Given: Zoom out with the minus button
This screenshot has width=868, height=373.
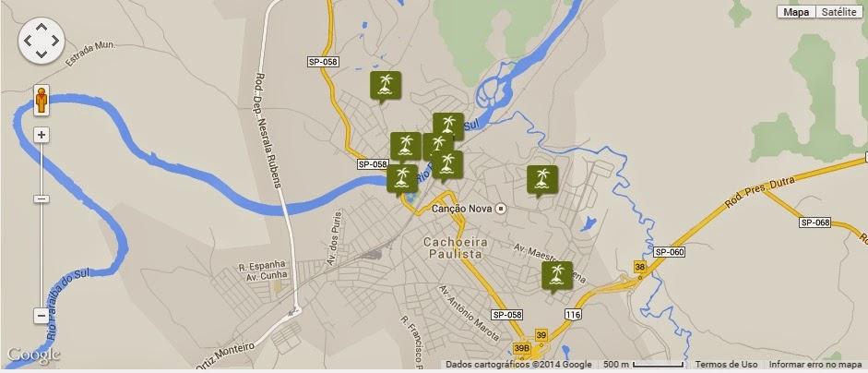Looking at the screenshot, I should tap(42, 317).
